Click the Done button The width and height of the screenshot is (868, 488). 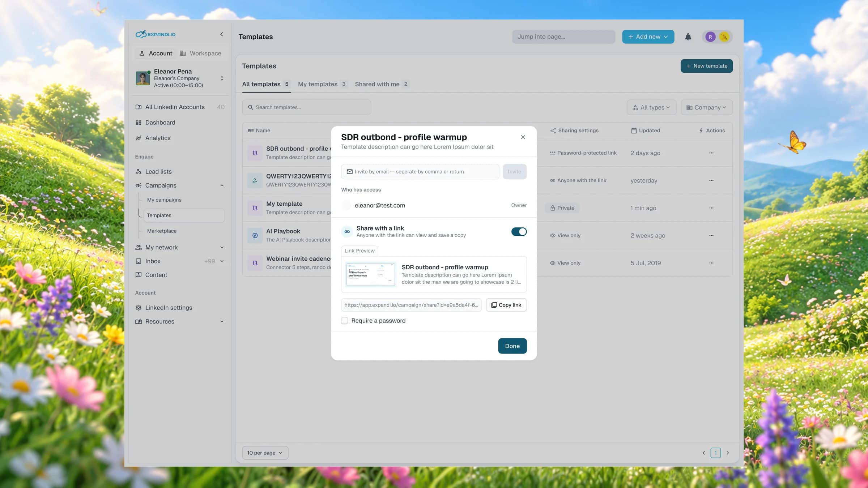(512, 346)
